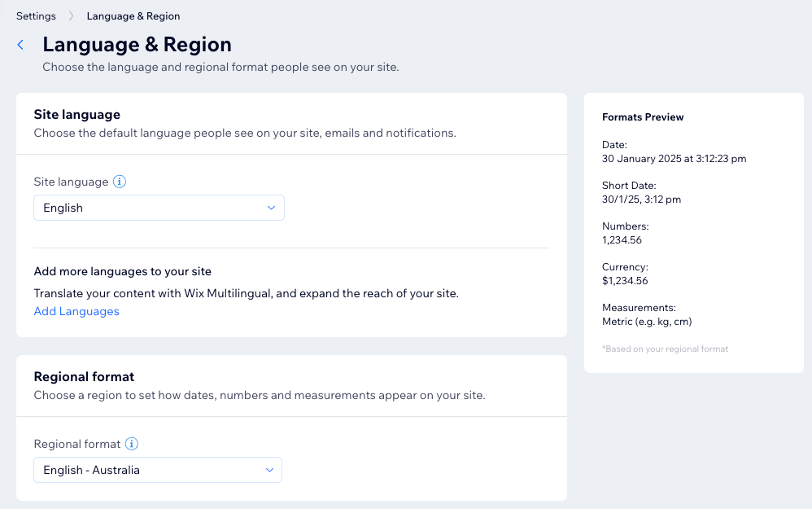Click the chevron arrow in English - Australia dropdown
Image resolution: width=812 pixels, height=509 pixels.
click(269, 470)
